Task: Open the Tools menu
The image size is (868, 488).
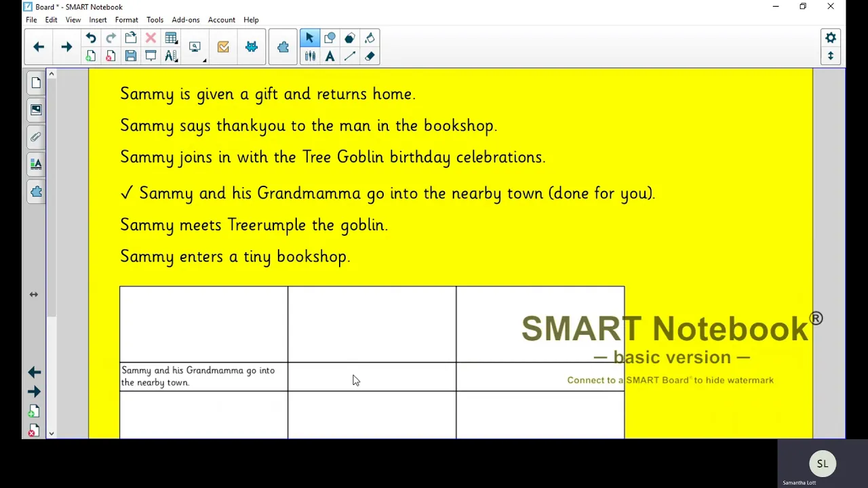Action: [x=155, y=20]
